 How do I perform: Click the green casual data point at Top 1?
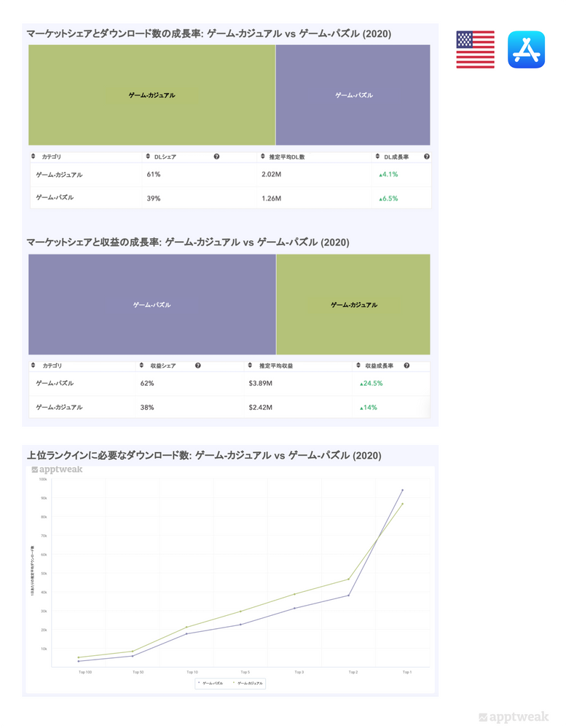pyautogui.click(x=402, y=504)
